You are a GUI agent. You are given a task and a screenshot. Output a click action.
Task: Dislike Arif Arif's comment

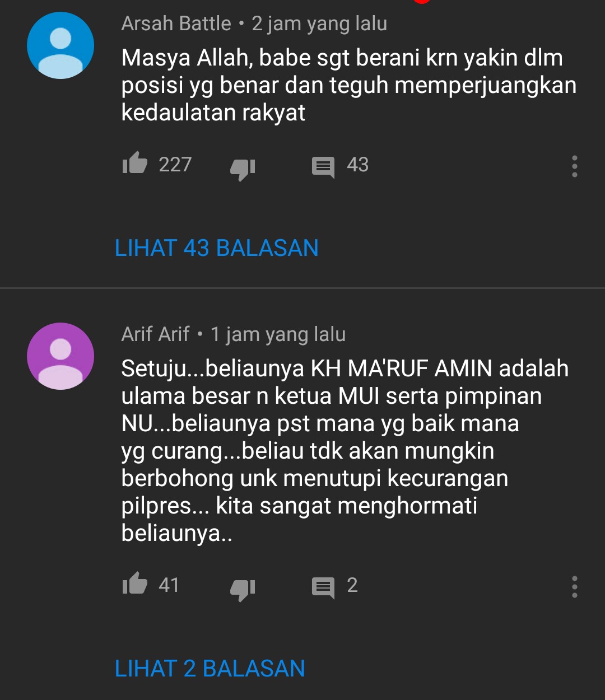(x=243, y=589)
